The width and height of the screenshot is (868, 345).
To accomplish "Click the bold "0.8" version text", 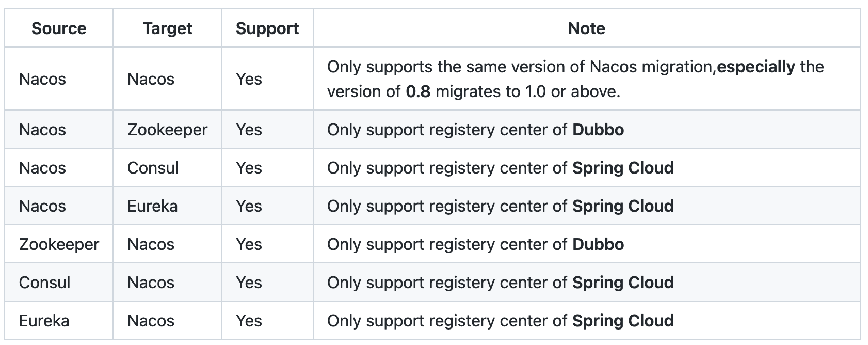I will click(x=418, y=91).
